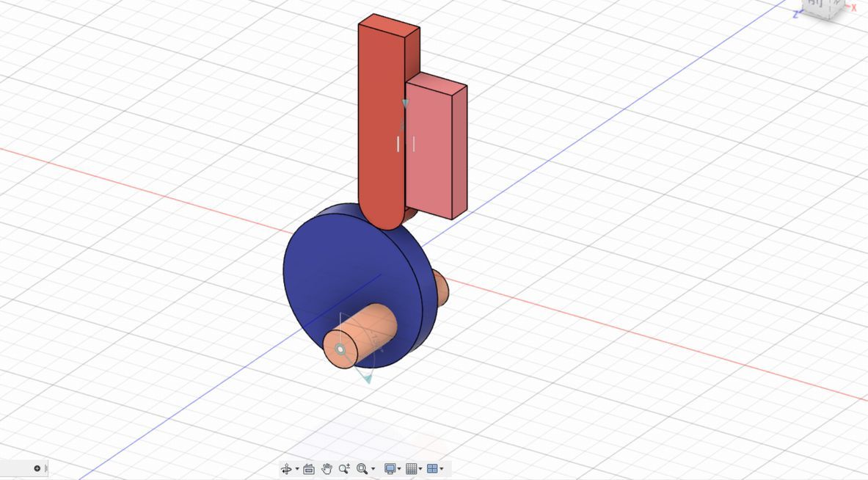Screen dimensions: 868x480
Task: Expand the Display Settings dropdown arrow
Action: [399, 469]
